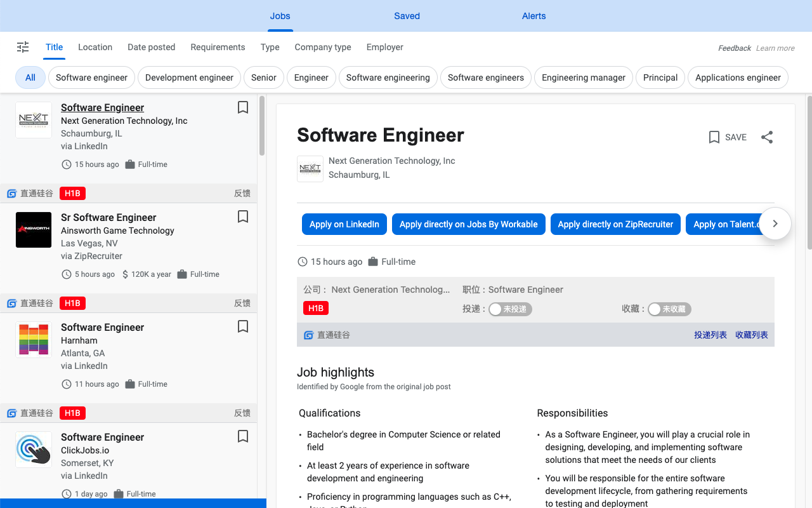Select the Principal chip
This screenshot has width=812, height=508.
coord(660,77)
